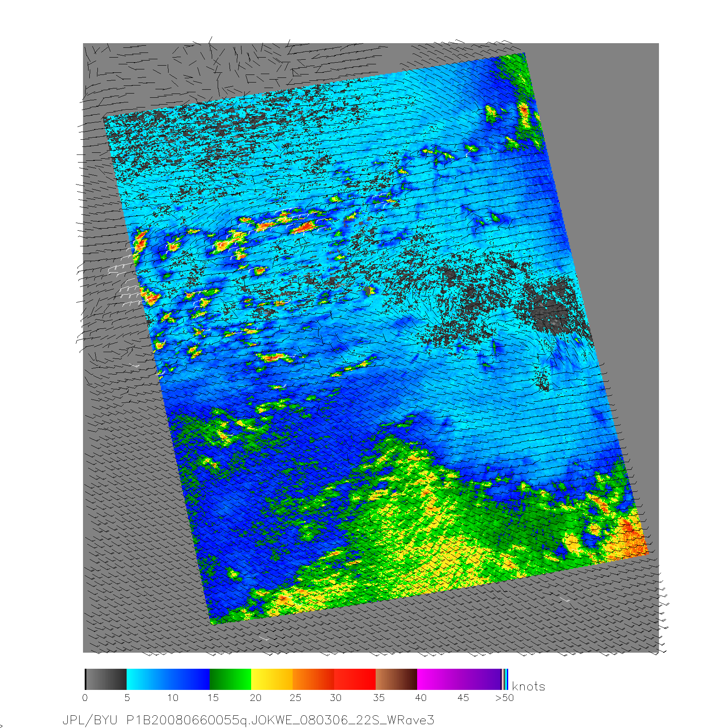Click the '10' scale tick label
The image size is (703, 728).
tap(172, 698)
